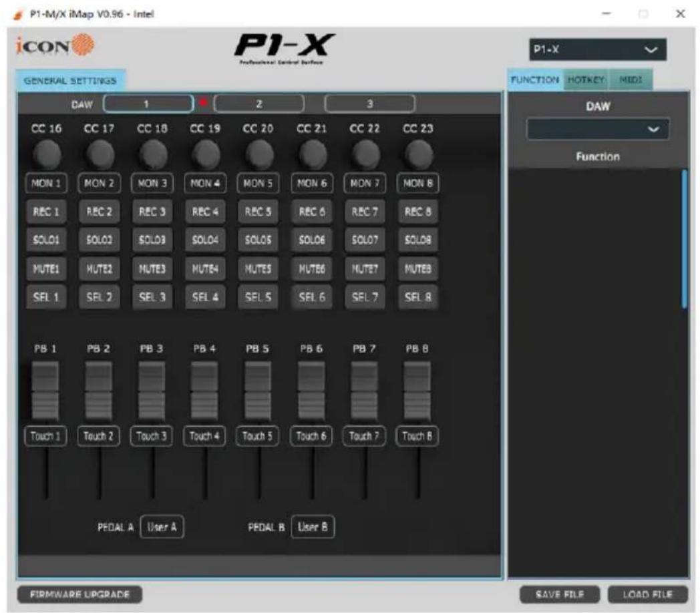
Task: Close the iMap window
Action: (680, 14)
